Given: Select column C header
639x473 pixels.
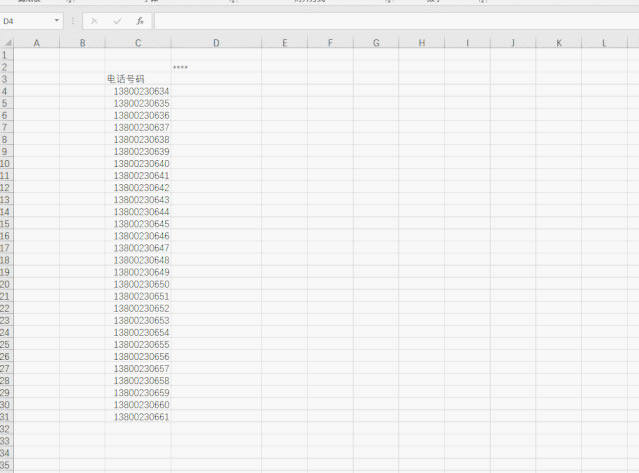Looking at the screenshot, I should click(x=138, y=43).
